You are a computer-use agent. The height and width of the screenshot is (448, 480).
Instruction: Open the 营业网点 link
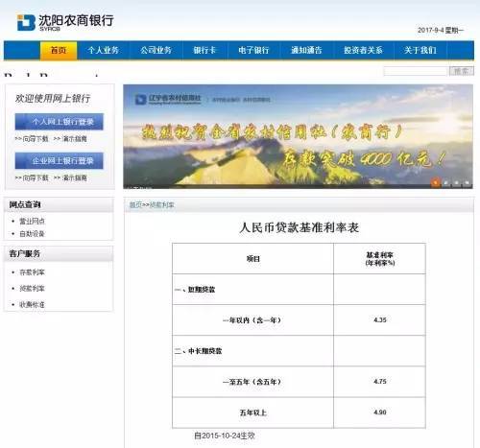[x=32, y=221]
